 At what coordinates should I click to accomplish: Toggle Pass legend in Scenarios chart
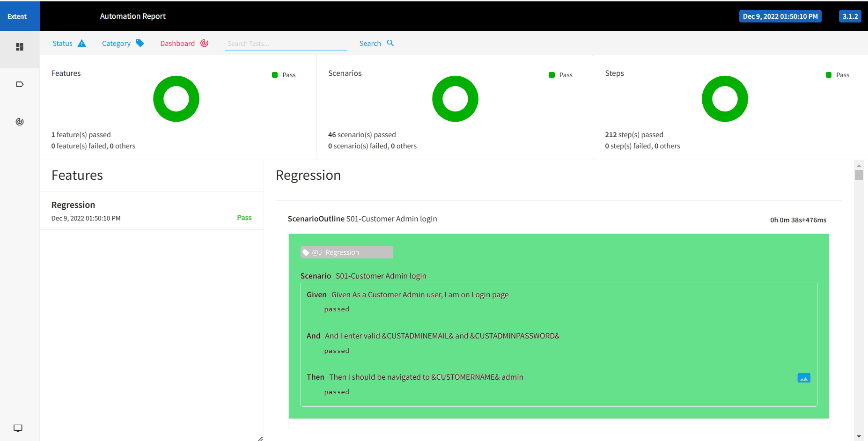(x=561, y=75)
